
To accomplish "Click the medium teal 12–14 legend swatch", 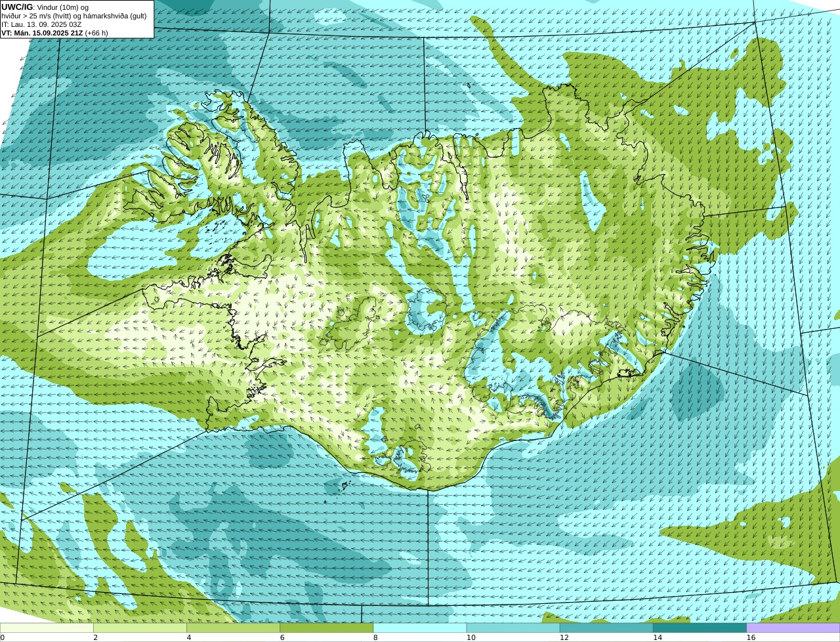I will [x=606, y=628].
